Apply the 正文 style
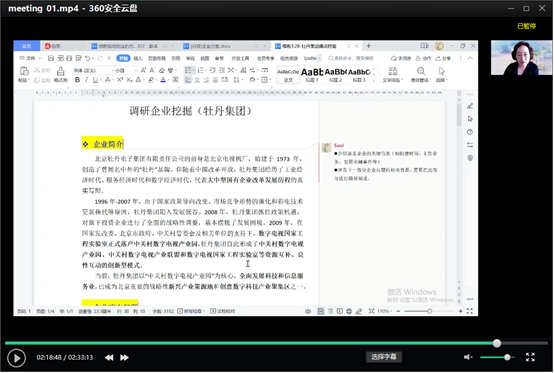 coord(288,75)
